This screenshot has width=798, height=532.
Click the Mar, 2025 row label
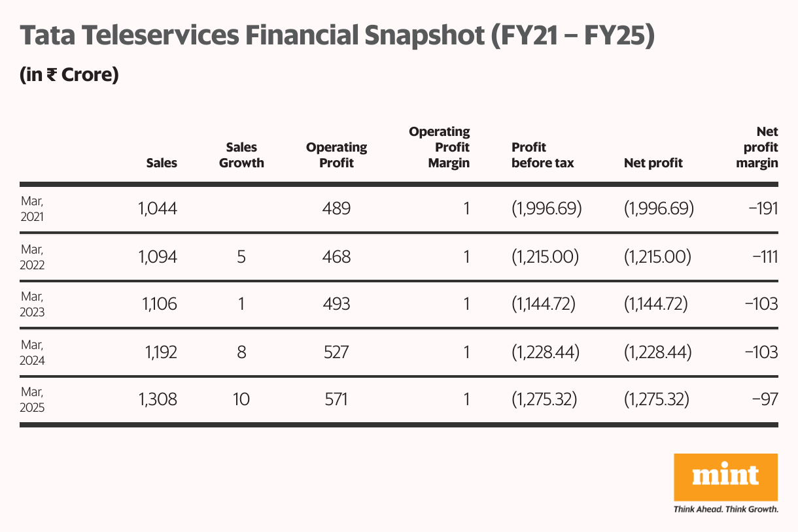[32, 400]
